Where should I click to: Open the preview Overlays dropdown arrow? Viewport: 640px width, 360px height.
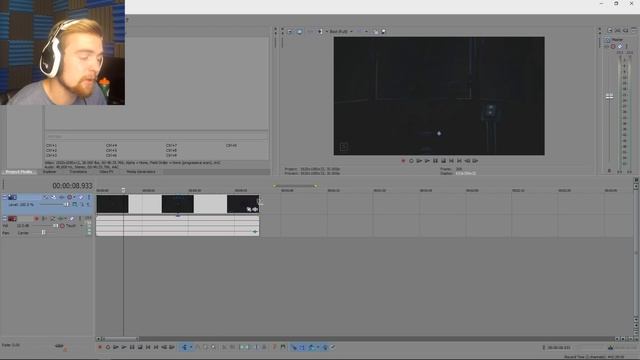pos(366,31)
